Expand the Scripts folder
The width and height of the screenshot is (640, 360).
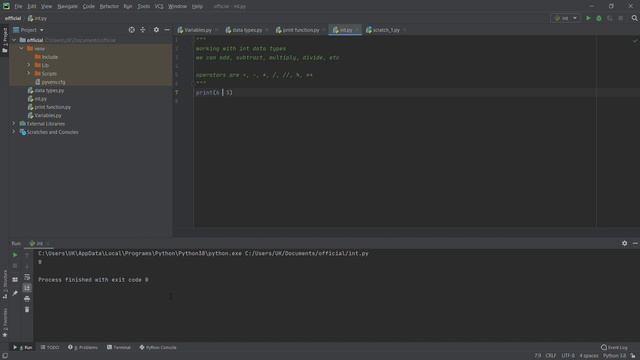[x=29, y=73]
